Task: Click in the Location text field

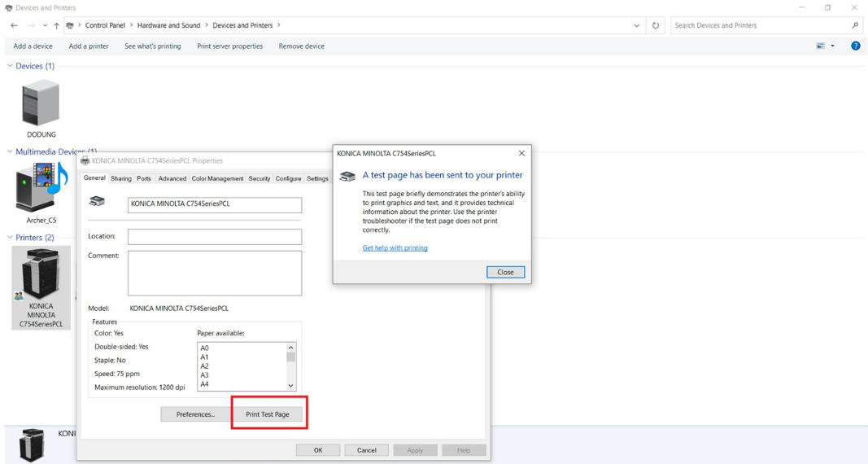Action: (215, 237)
